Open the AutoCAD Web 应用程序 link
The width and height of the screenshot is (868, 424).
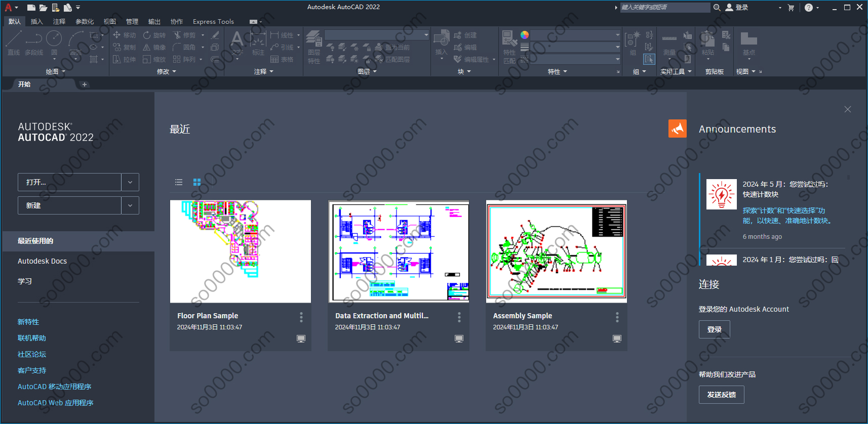(55, 403)
